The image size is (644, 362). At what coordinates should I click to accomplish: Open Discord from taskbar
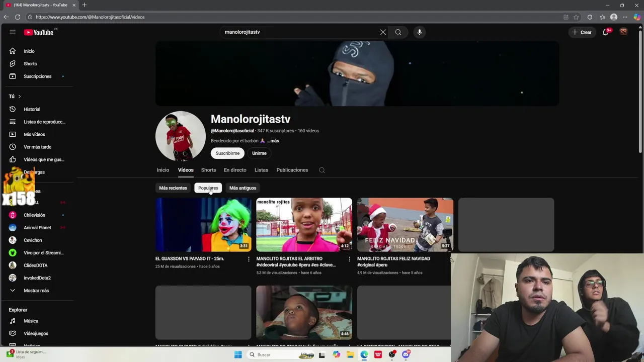(x=406, y=354)
